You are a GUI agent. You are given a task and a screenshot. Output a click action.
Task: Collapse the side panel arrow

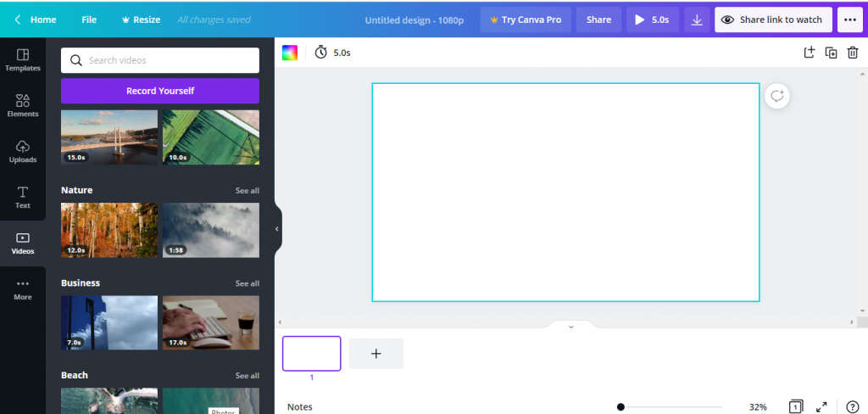[x=277, y=229]
